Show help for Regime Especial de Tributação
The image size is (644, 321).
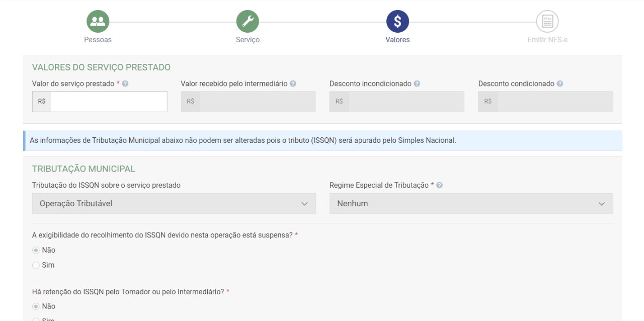(x=439, y=186)
